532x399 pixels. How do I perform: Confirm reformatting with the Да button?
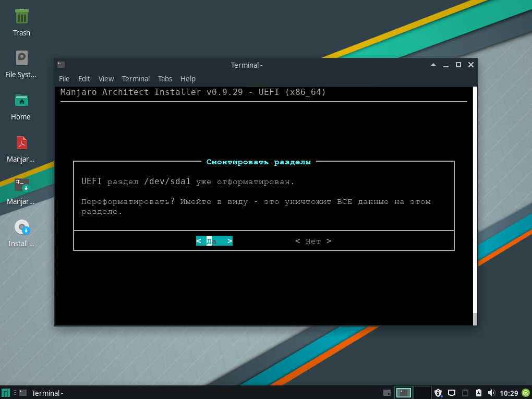[x=214, y=241]
